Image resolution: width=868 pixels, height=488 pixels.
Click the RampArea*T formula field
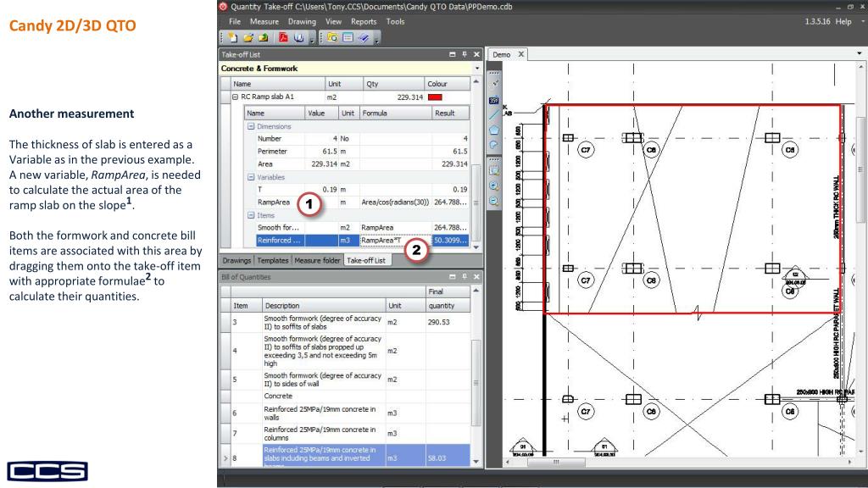pos(395,240)
